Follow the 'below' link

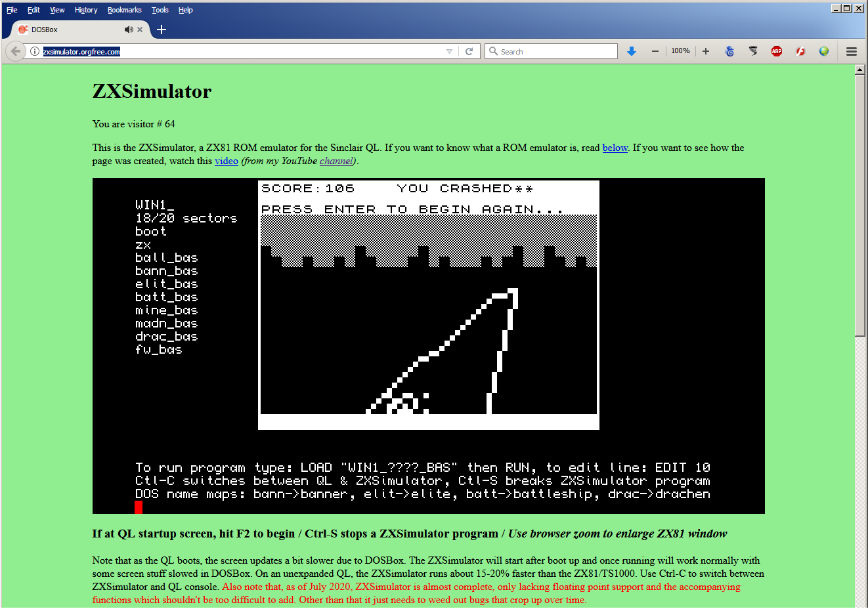615,148
